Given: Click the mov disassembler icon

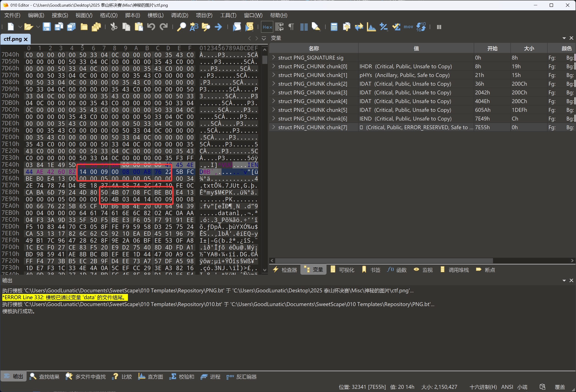Looking at the screenshot, I should pos(408,27).
